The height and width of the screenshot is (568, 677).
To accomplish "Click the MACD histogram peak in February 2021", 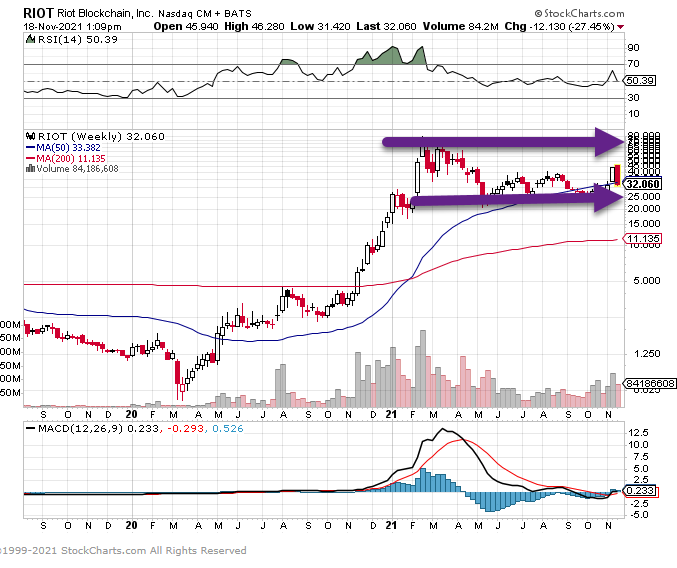I will [423, 480].
